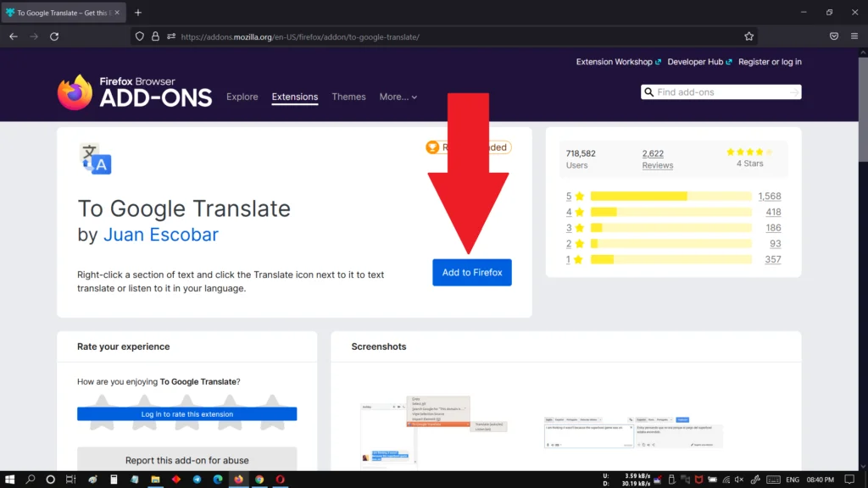
Task: Open author Juan Escobar's profile
Action: tap(160, 235)
